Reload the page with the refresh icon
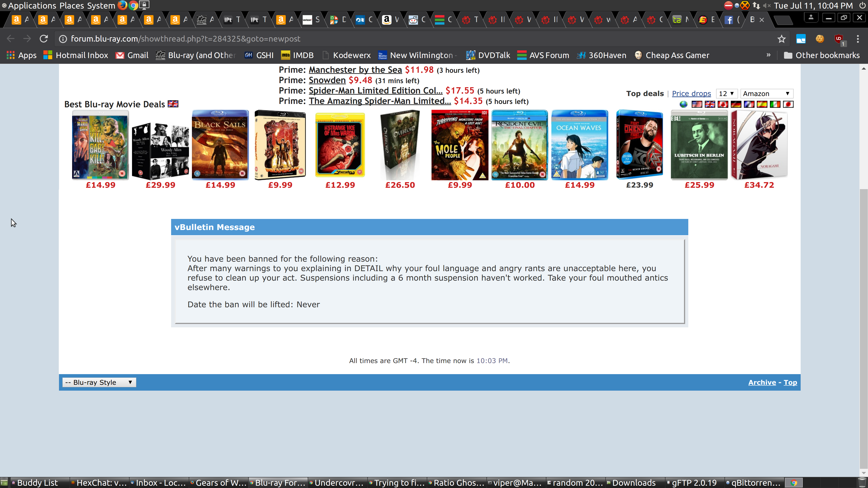 pos(44,39)
